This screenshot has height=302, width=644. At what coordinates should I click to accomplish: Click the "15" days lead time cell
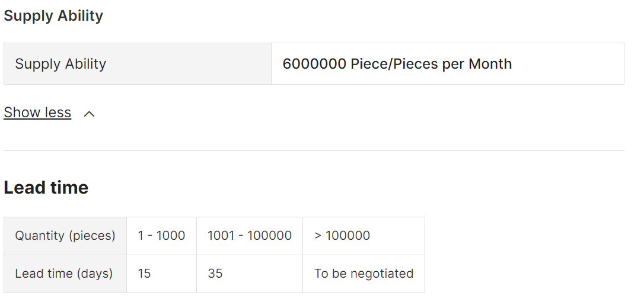tap(144, 274)
